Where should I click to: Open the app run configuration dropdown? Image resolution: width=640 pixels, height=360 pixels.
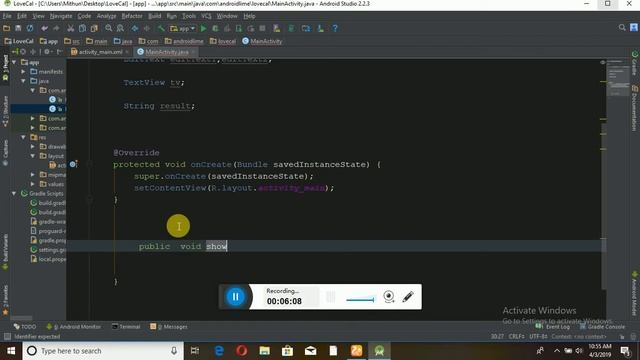[x=182, y=28]
